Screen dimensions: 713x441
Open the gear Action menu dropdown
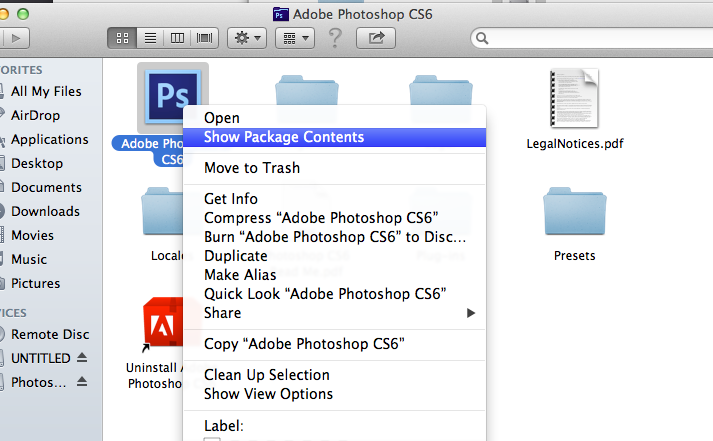tap(247, 38)
